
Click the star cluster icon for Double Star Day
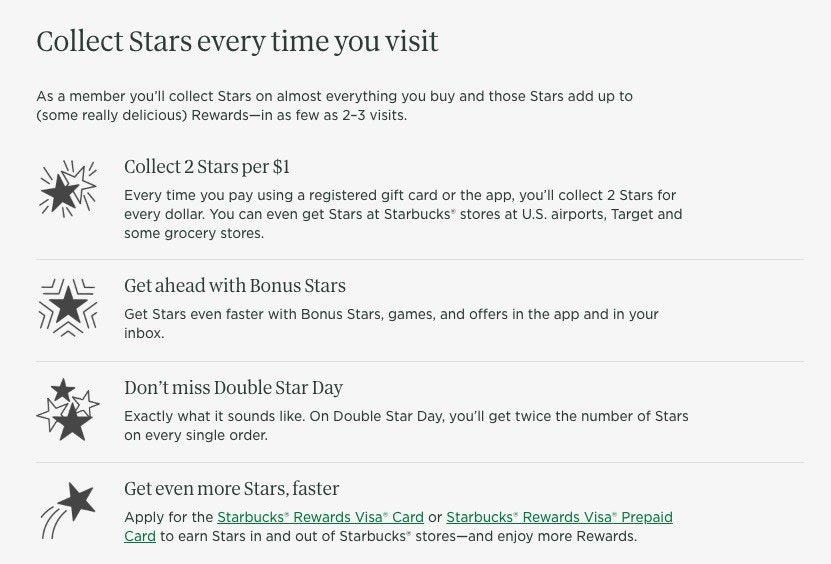pyautogui.click(x=67, y=409)
